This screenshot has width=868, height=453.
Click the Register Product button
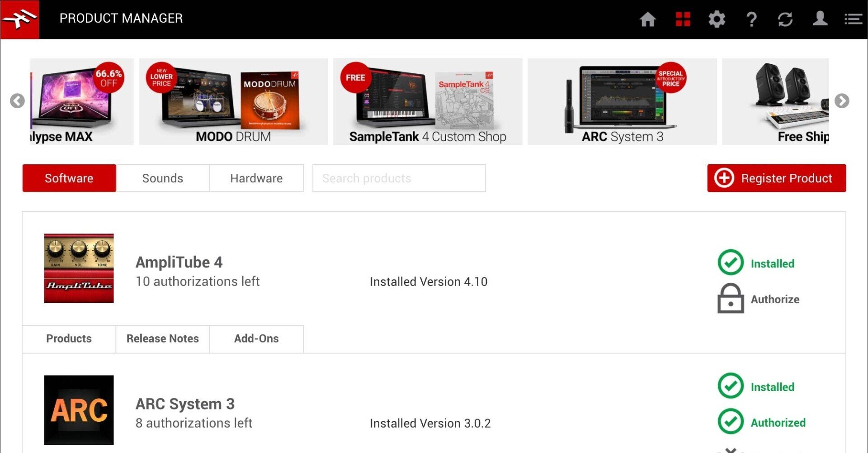(x=777, y=178)
